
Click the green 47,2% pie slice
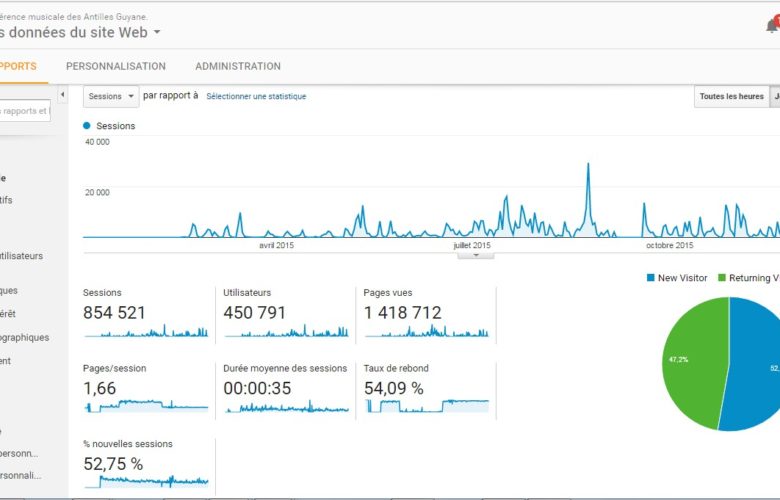694,363
